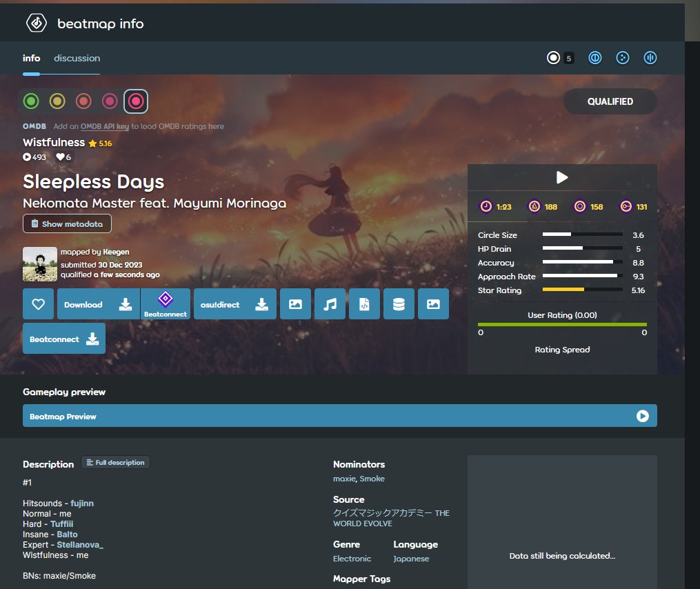Click the green User Rating bar
Screen dimensions: 700x589
coord(562,325)
